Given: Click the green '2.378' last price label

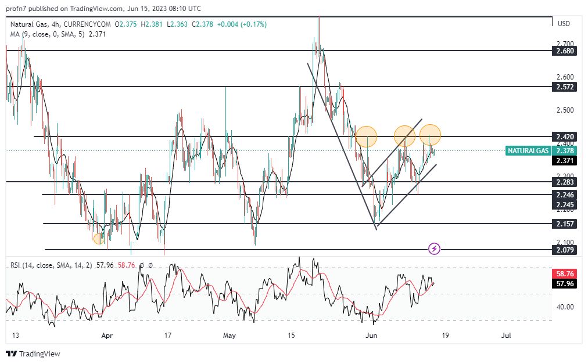Looking at the screenshot, I should [564, 151].
